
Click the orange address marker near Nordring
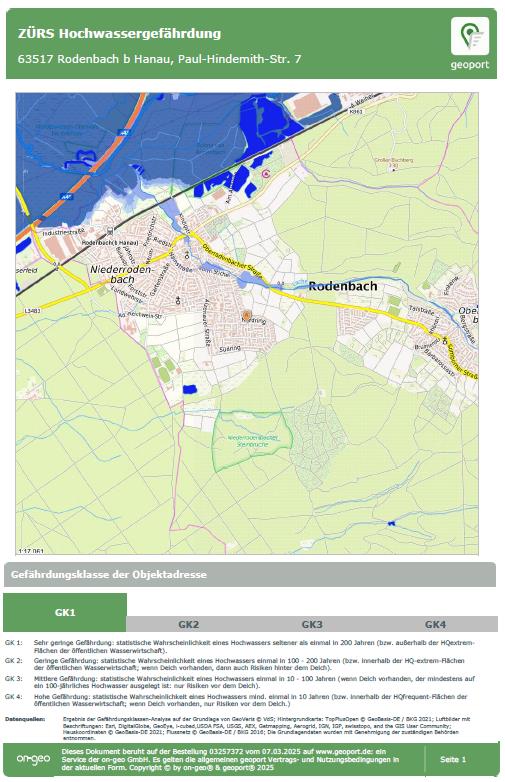tap(246, 315)
